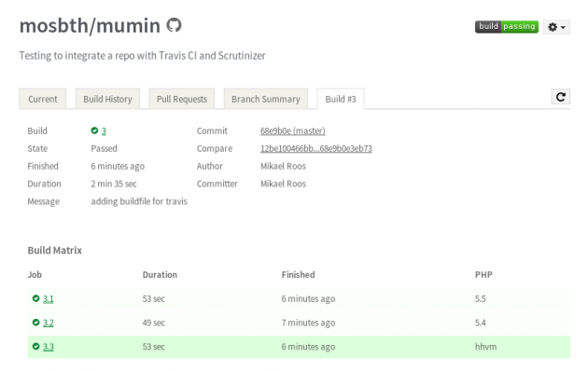Open the Branch Summary tab
Screen dimensions: 588x371
click(266, 99)
